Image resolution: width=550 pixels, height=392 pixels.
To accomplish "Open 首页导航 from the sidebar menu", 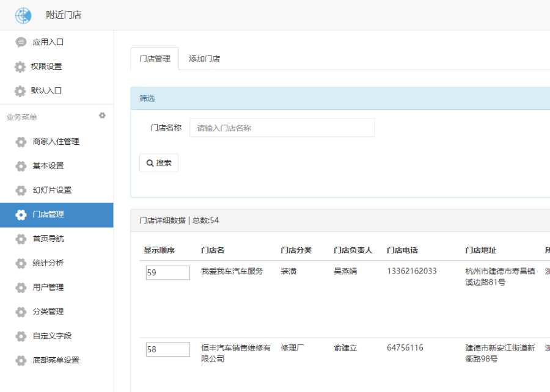I will coord(48,239).
